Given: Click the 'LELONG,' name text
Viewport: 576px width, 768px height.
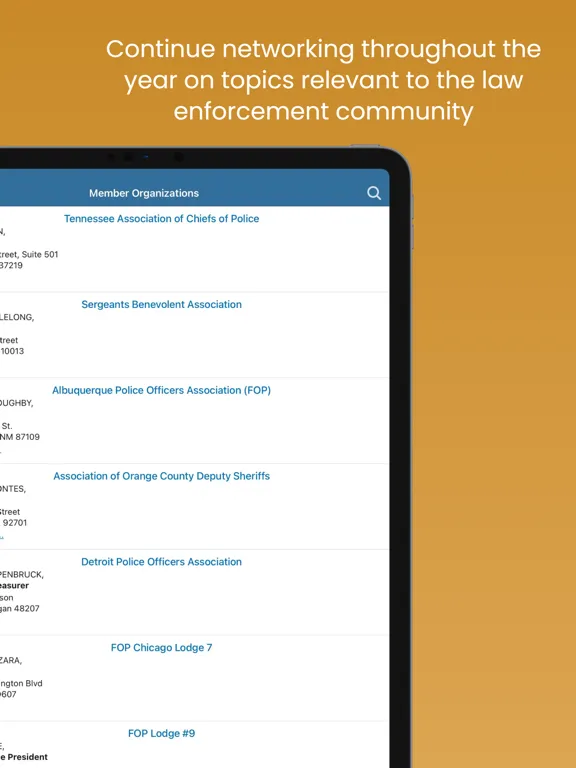Looking at the screenshot, I should pyautogui.click(x=17, y=317).
